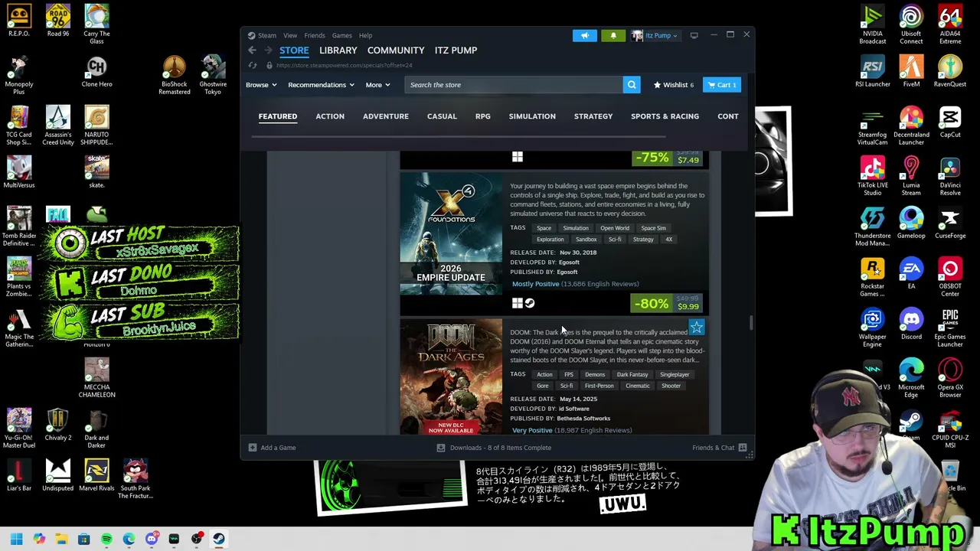Screen dimensions: 980x551
Task: Open the ITZ PUMP profile tab
Action: coord(456,51)
